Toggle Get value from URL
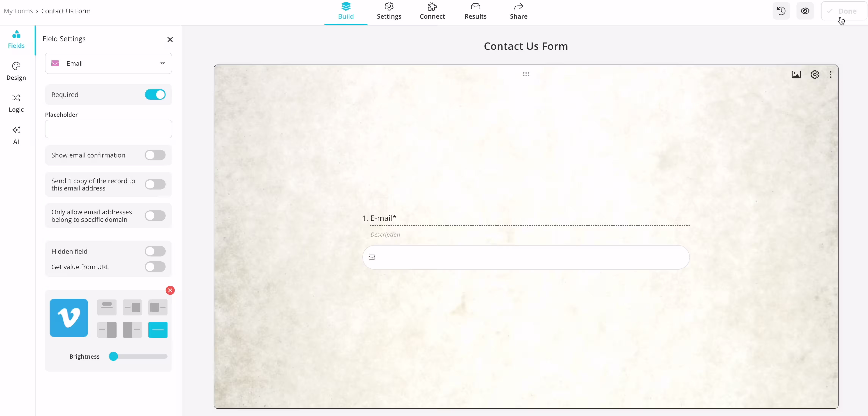868x416 pixels. (155, 267)
